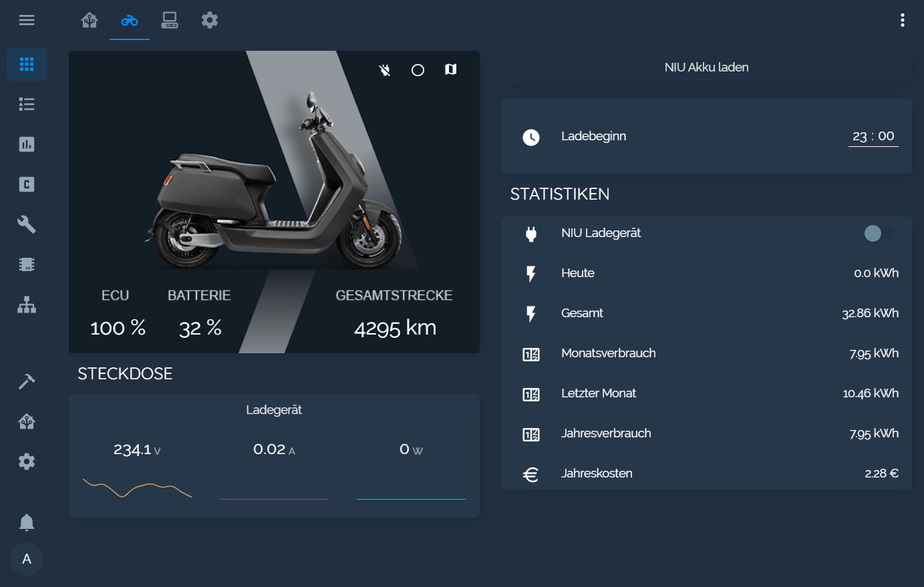Click the total distance 4295 km value
The height and width of the screenshot is (587, 924).
[395, 328]
